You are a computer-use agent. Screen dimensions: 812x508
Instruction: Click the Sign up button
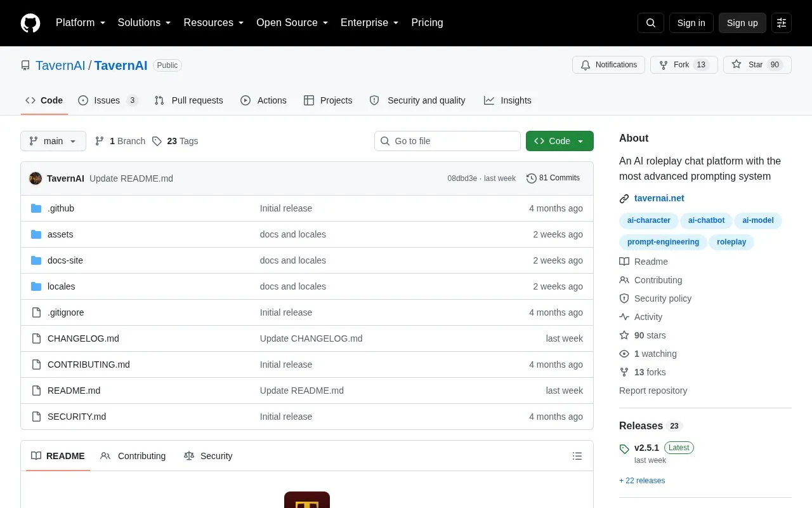(x=742, y=23)
